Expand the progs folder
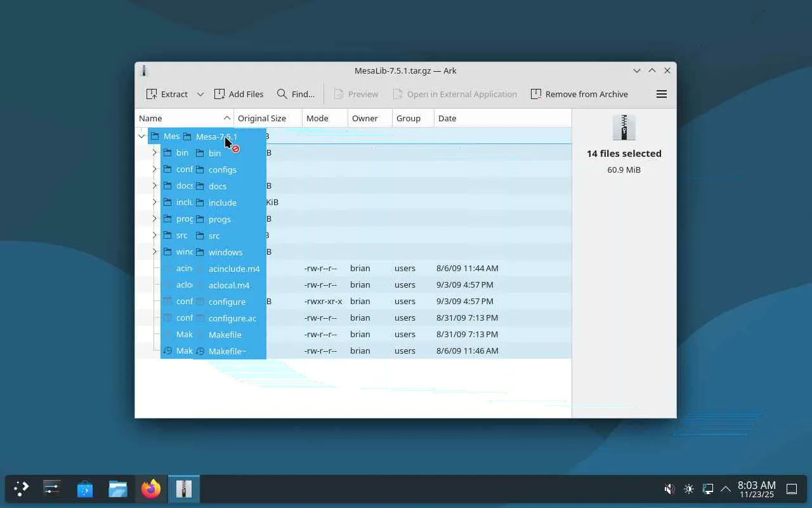The image size is (812, 508). pos(154,218)
